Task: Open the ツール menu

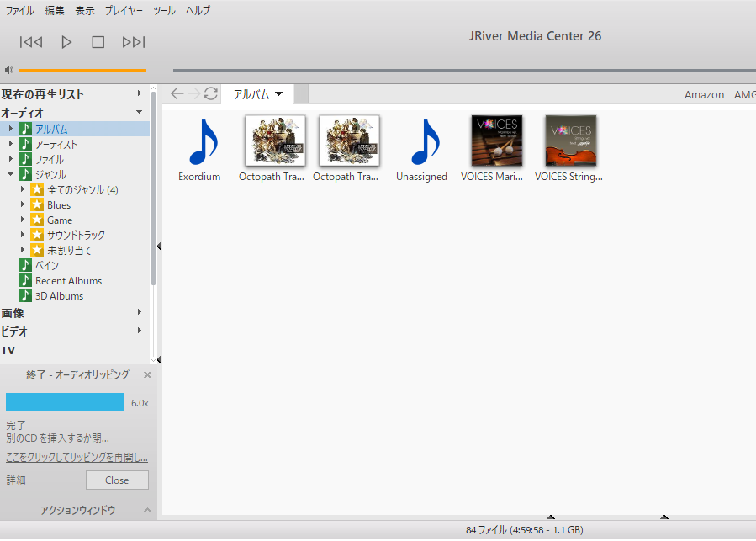Action: click(x=164, y=10)
